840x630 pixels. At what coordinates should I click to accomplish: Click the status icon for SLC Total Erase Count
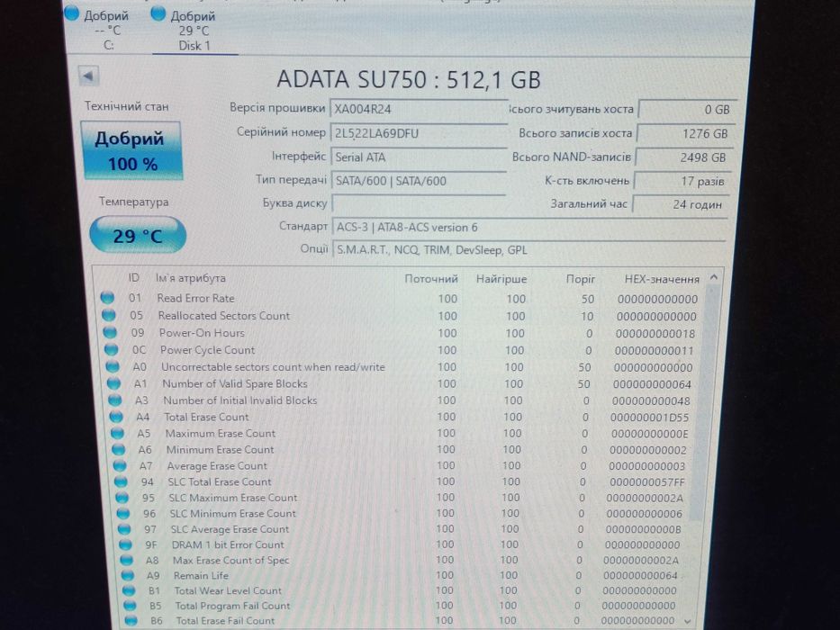(x=121, y=481)
